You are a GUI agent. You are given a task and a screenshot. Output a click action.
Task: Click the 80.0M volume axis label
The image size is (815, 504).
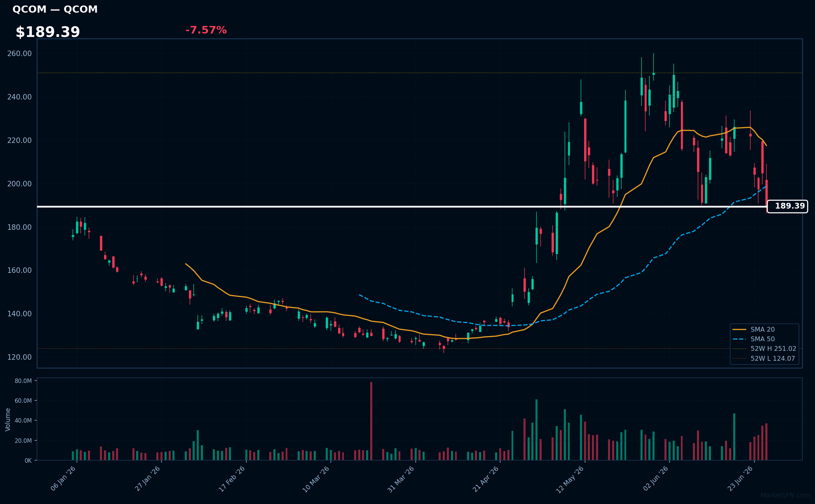click(x=23, y=381)
